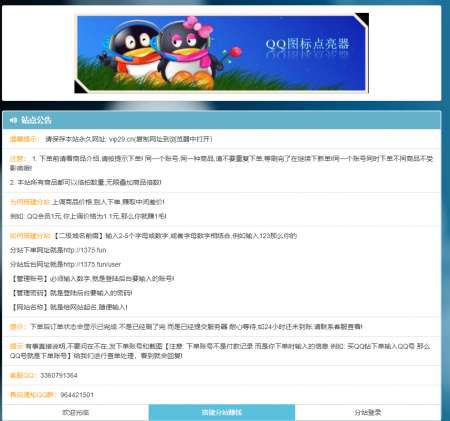Click the speaker icon beside 站点公告
The height and width of the screenshot is (421, 450).
click(x=13, y=120)
